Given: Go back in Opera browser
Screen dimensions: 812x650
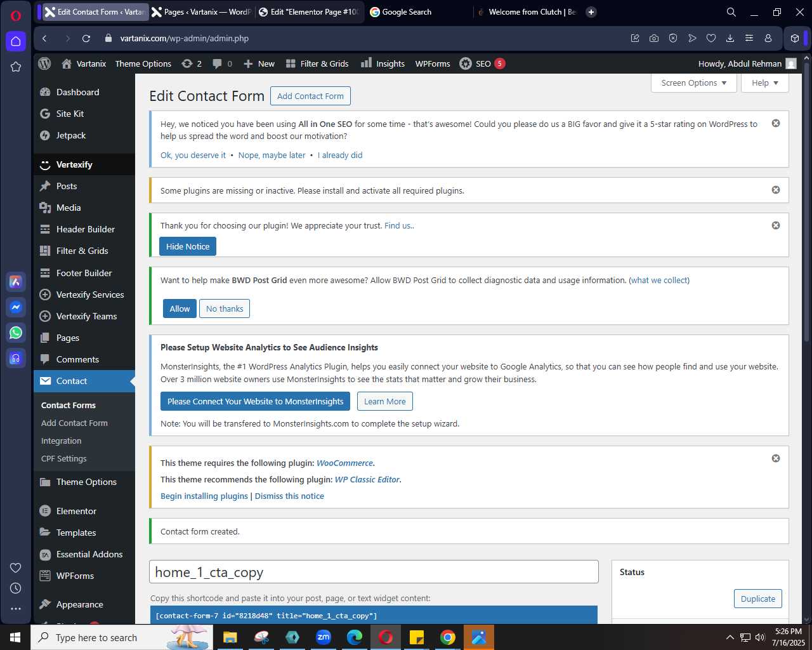Looking at the screenshot, I should coord(44,38).
